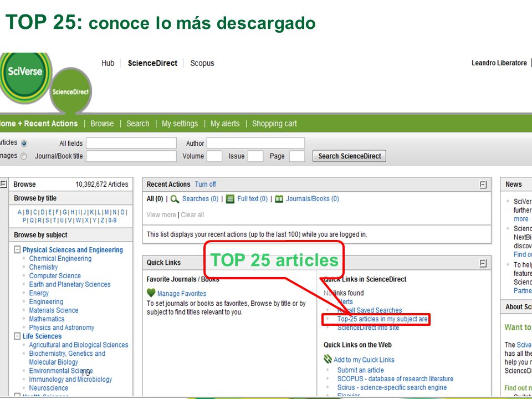
Task: Open Earth and Planetary Sciences subject
Action: pyautogui.click(x=70, y=284)
